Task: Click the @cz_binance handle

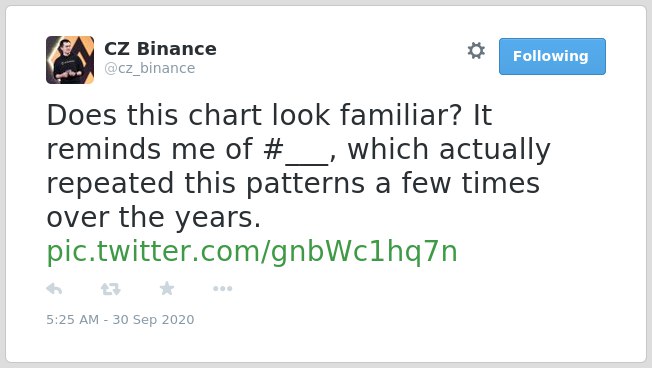Action: point(150,68)
